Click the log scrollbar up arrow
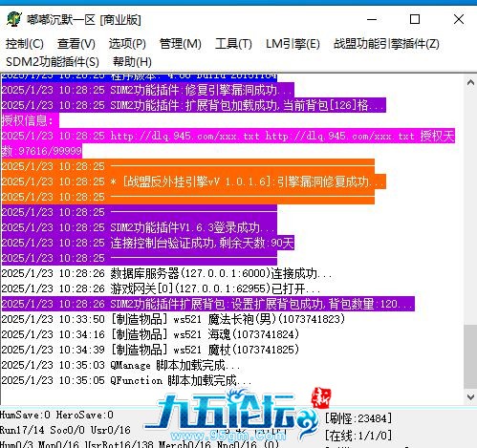The height and width of the screenshot is (448, 477). click(470, 82)
